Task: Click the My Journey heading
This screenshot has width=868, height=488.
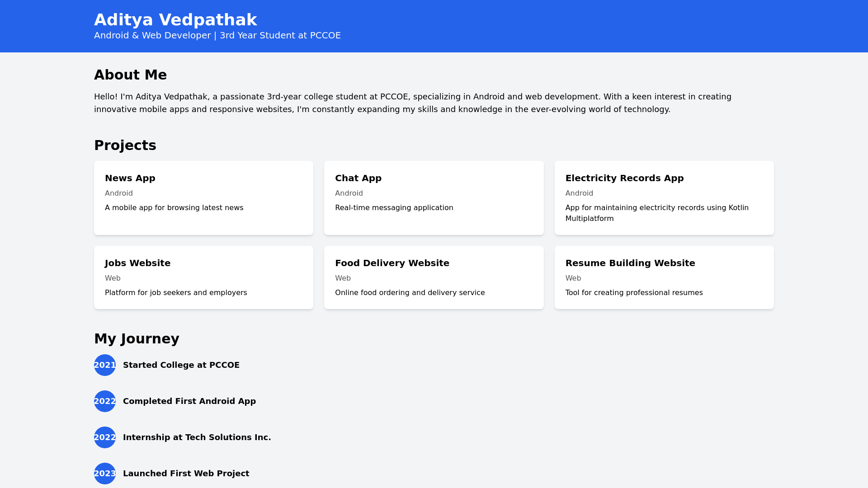Action: (137, 339)
